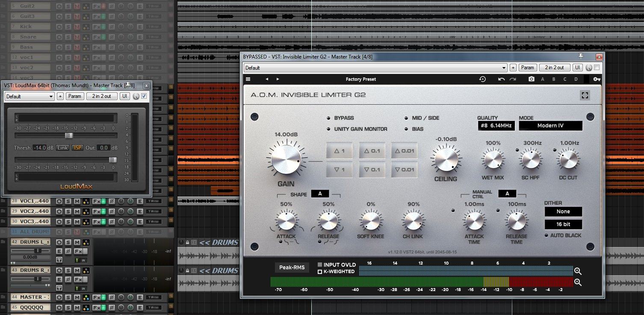
Task: Toggle fullscreen icon on Invisible Limiter
Action: 585,95
